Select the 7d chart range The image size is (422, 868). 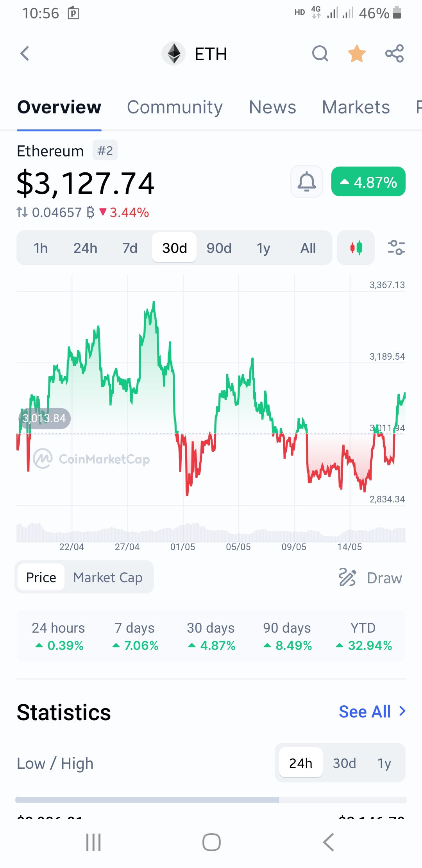coord(130,248)
